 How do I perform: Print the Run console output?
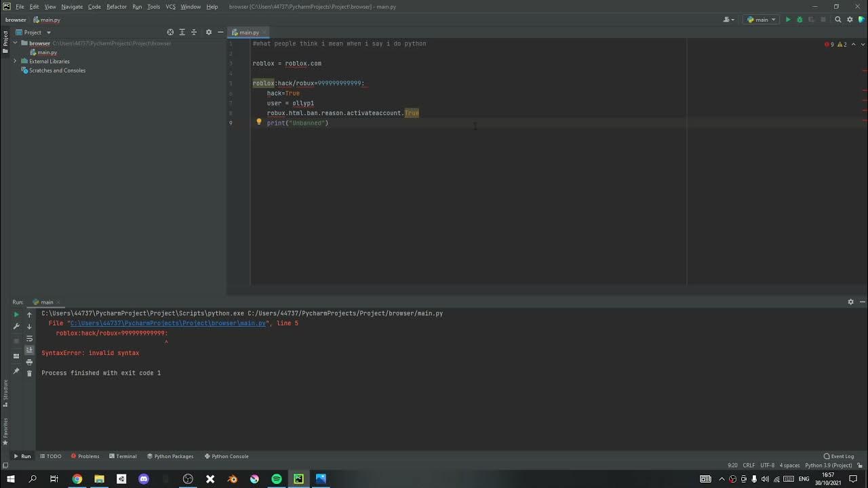(29, 362)
